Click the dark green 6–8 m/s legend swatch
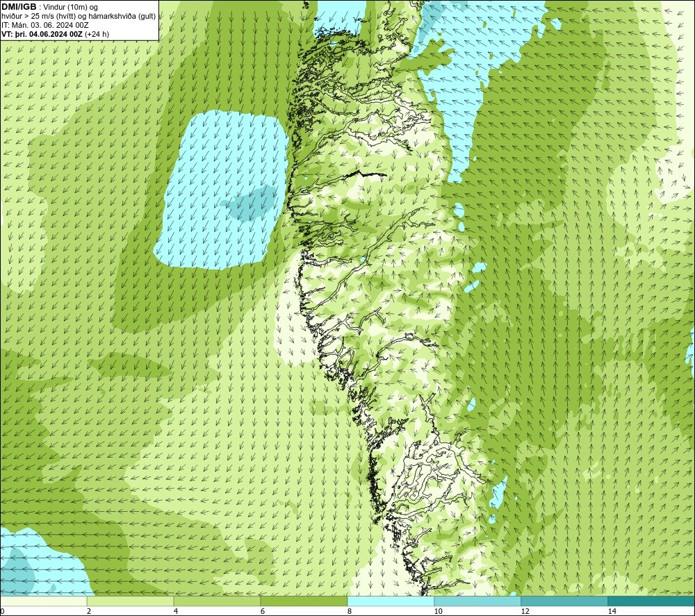The height and width of the screenshot is (616, 695). tap(304, 601)
